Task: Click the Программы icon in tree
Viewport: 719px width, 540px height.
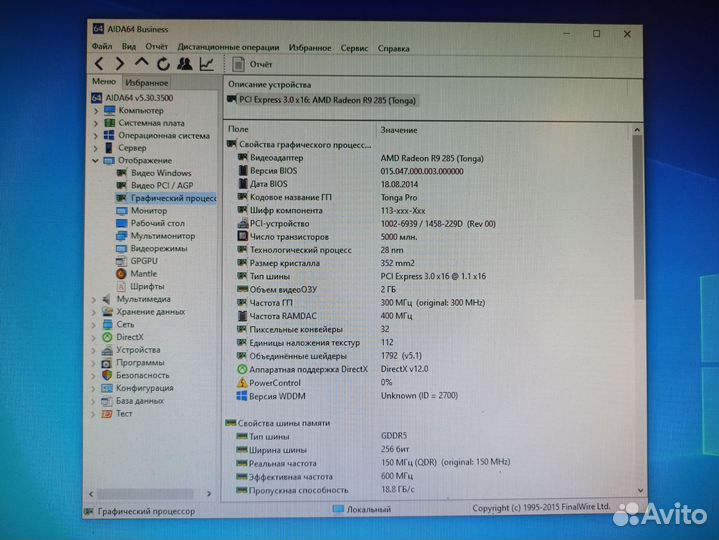Action: click(106, 363)
